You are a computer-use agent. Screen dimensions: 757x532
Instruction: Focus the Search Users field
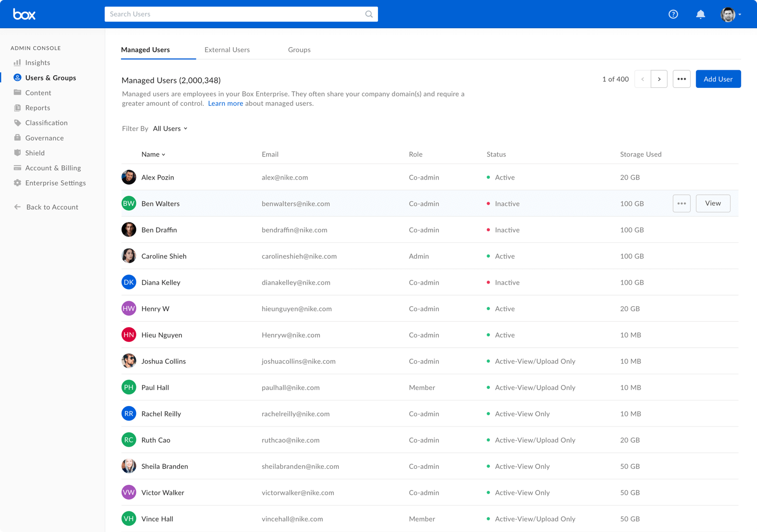(x=241, y=14)
